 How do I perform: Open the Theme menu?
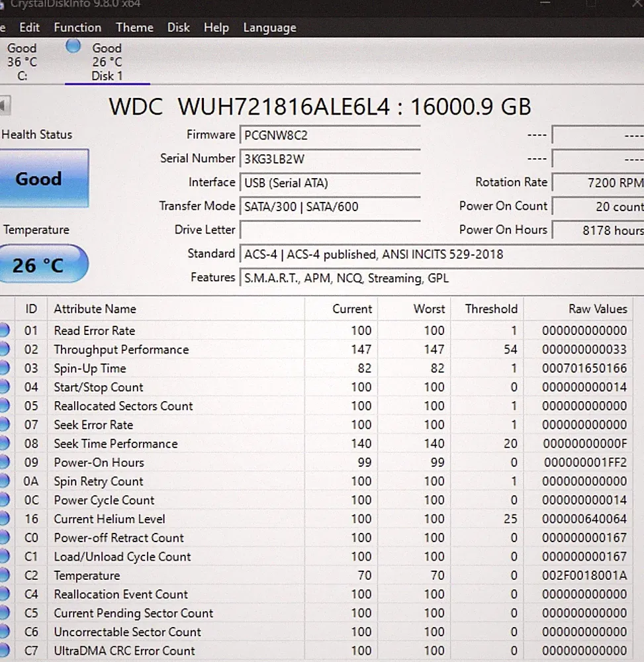tap(134, 27)
